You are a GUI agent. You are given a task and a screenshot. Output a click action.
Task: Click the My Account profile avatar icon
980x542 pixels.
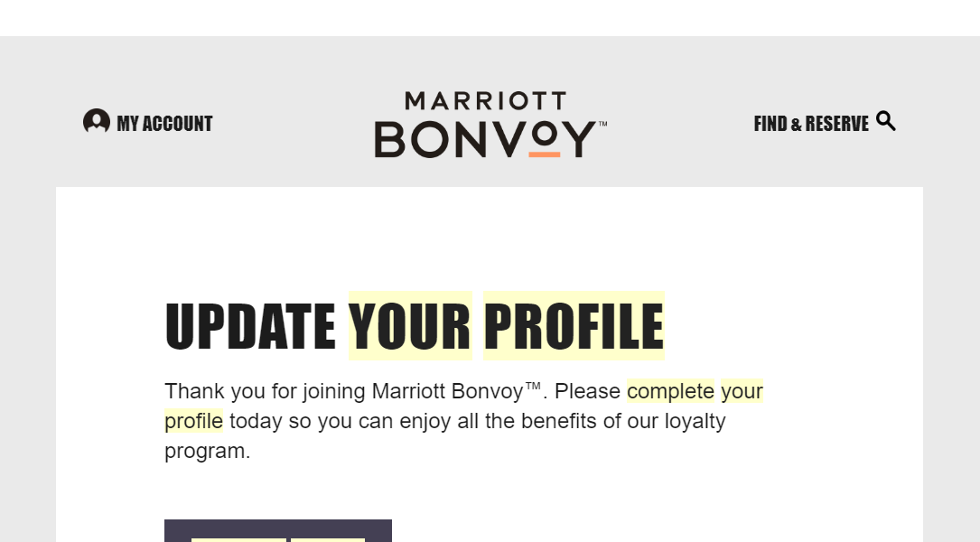click(x=97, y=121)
